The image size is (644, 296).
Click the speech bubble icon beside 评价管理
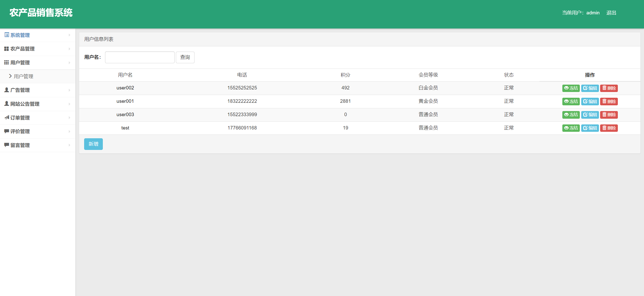coord(7,131)
